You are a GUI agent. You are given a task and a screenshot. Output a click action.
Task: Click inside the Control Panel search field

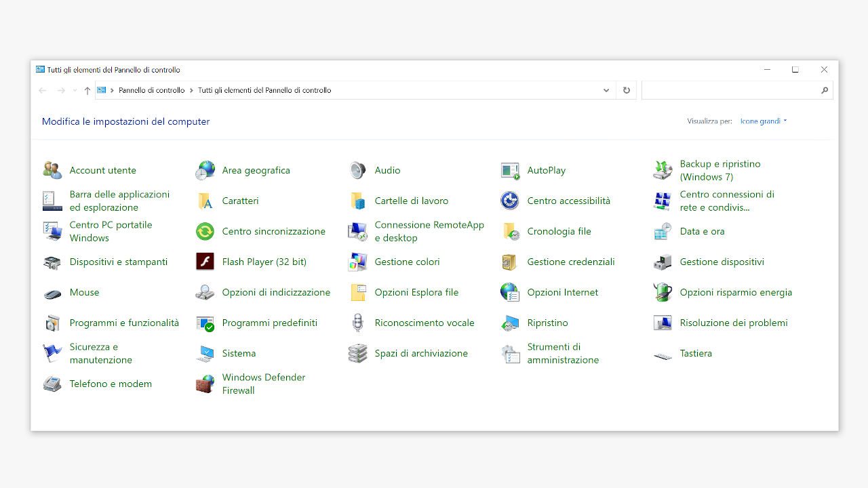point(737,90)
